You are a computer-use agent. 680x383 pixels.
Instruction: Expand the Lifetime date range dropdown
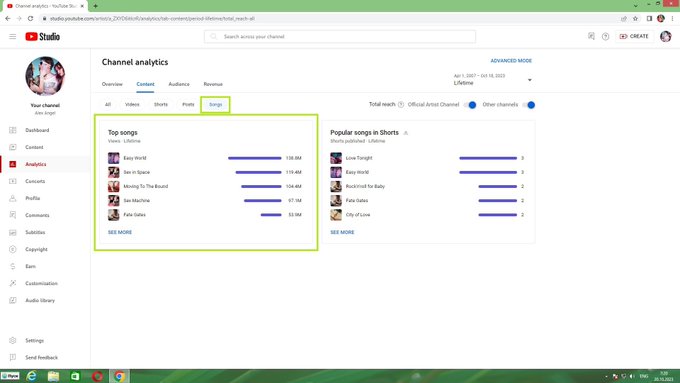[x=493, y=80]
